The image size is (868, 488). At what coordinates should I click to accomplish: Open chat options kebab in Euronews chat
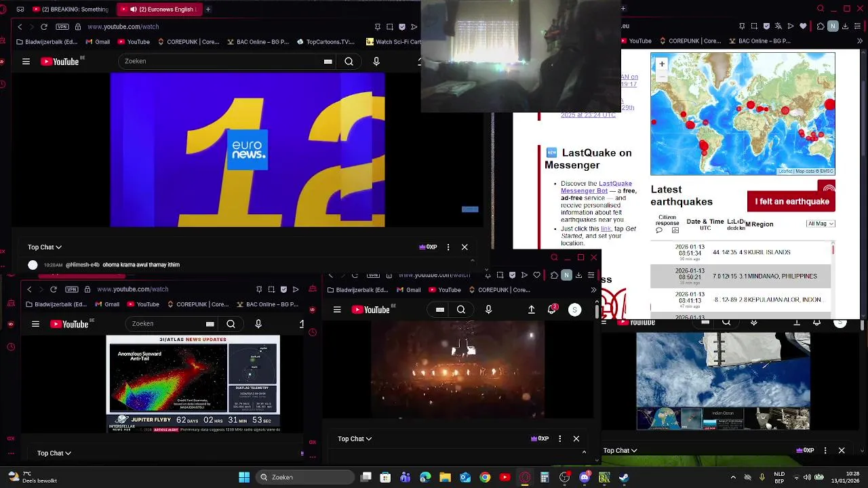tap(448, 247)
